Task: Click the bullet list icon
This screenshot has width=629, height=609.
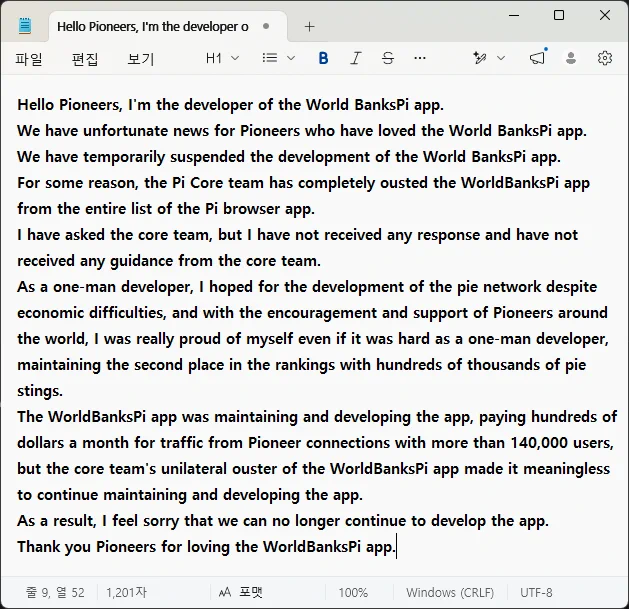Action: tap(270, 58)
